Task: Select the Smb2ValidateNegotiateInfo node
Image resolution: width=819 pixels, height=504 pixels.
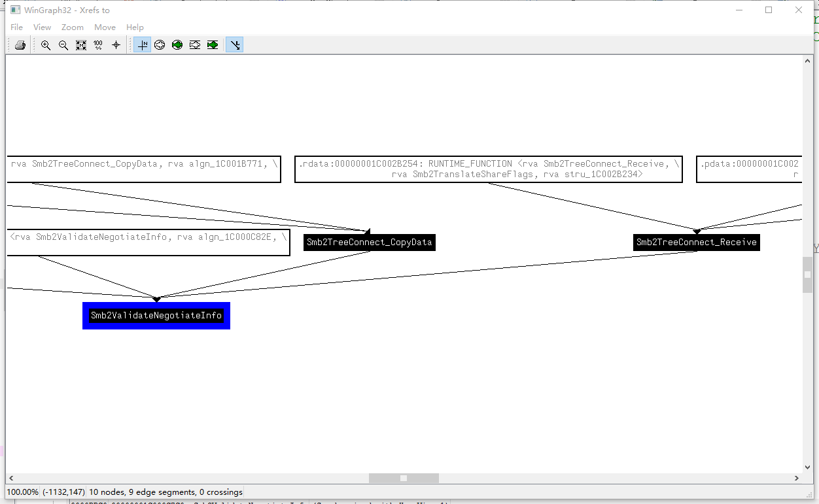Action: coord(156,316)
